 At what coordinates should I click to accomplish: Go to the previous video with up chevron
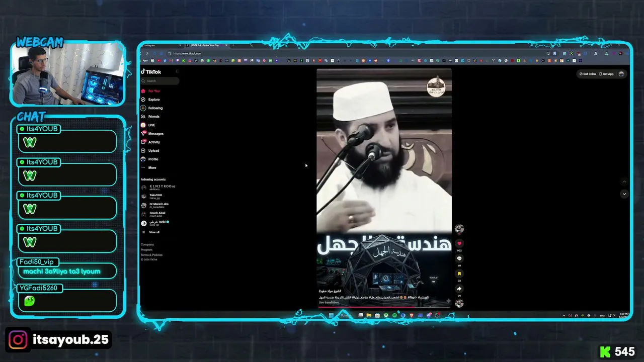pyautogui.click(x=624, y=182)
